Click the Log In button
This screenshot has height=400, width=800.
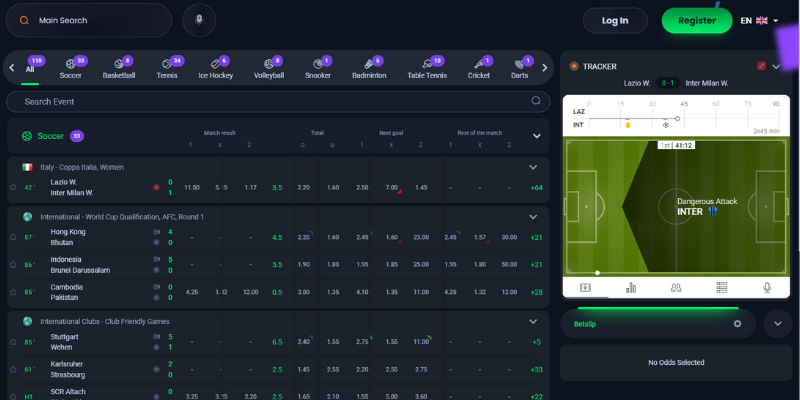pyautogui.click(x=614, y=20)
